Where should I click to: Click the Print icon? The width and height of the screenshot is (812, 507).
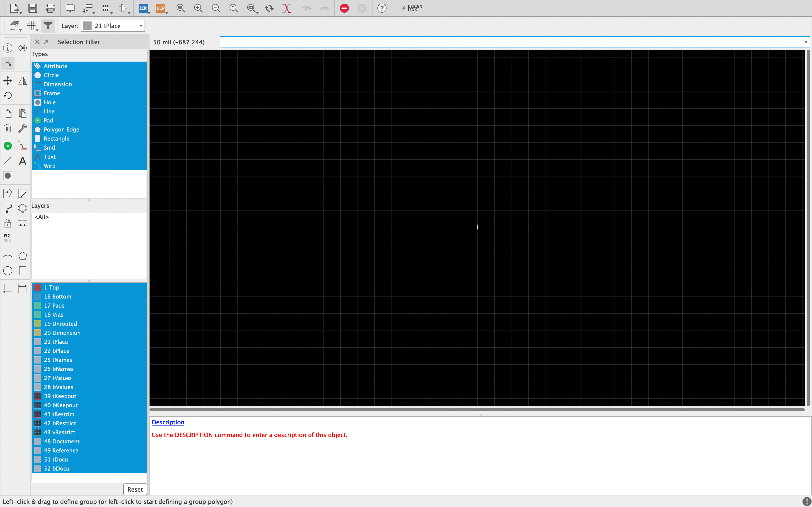click(50, 8)
